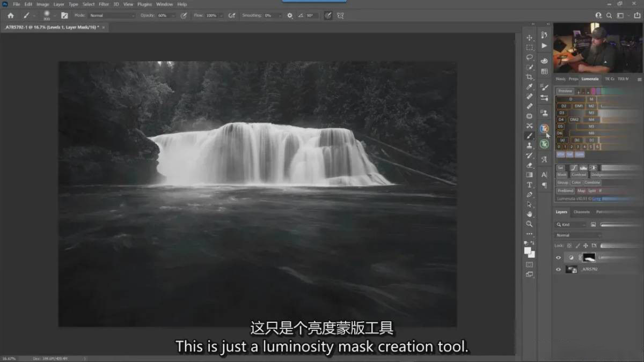Open the Plugins menu
Image resolution: width=644 pixels, height=362 pixels.
pos(144,4)
